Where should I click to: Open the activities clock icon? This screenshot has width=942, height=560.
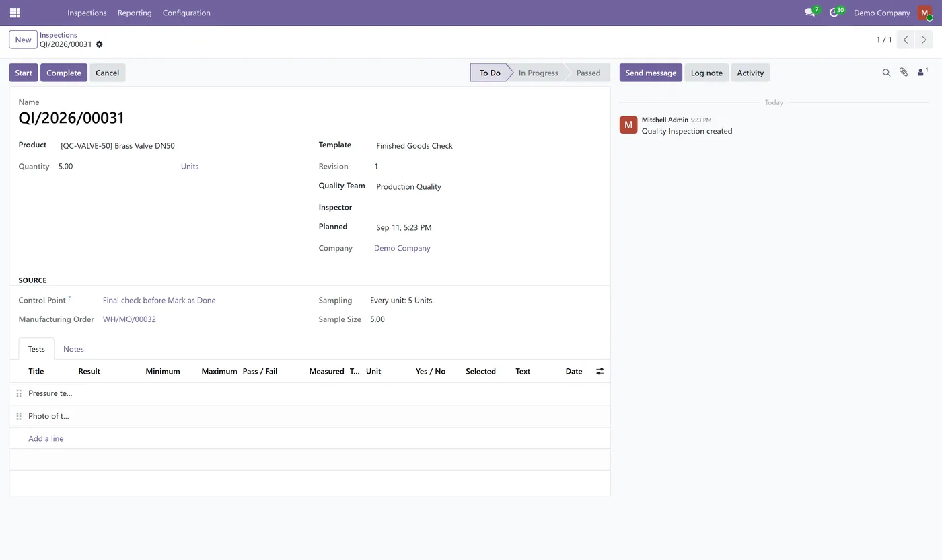click(x=834, y=13)
